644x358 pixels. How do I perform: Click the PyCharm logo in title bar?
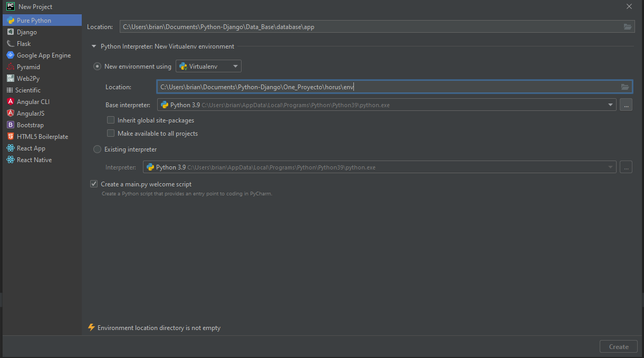tap(11, 6)
